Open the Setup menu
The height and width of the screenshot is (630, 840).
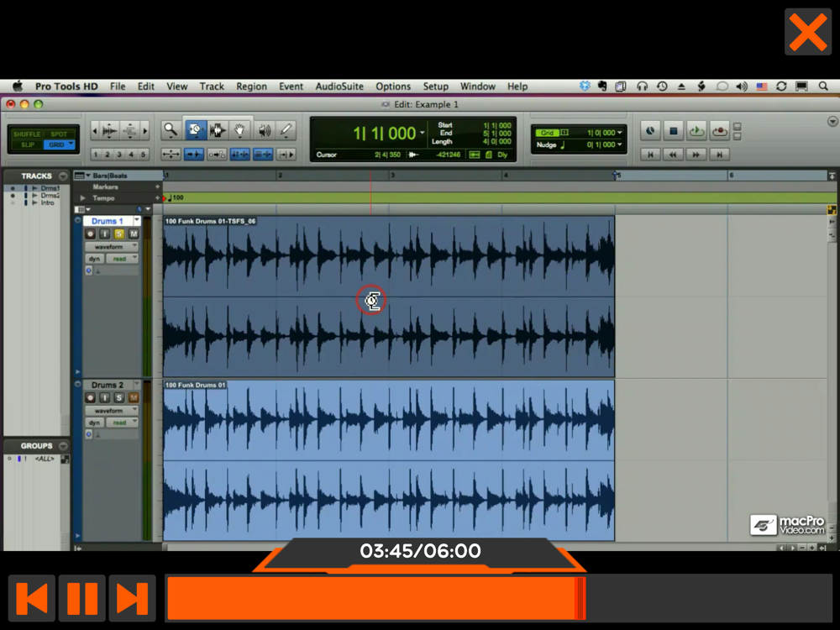coord(435,87)
